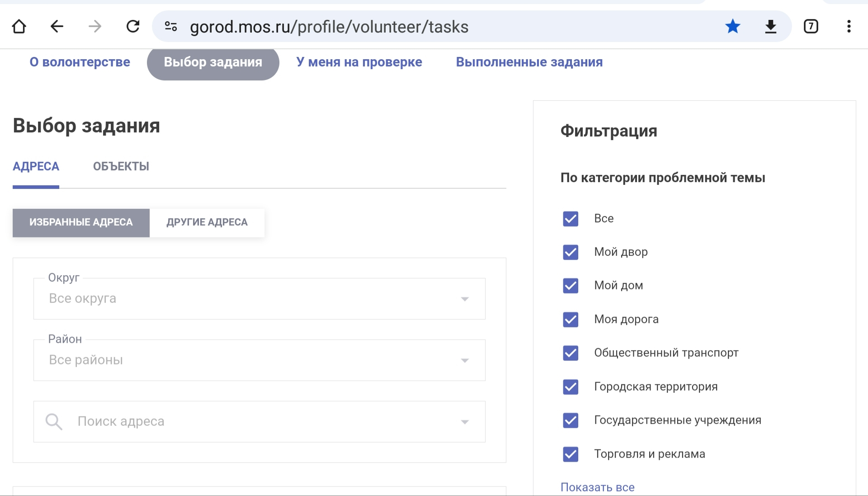Open browser three-dot menu
Screen dimensions: 868x496
[x=849, y=27]
